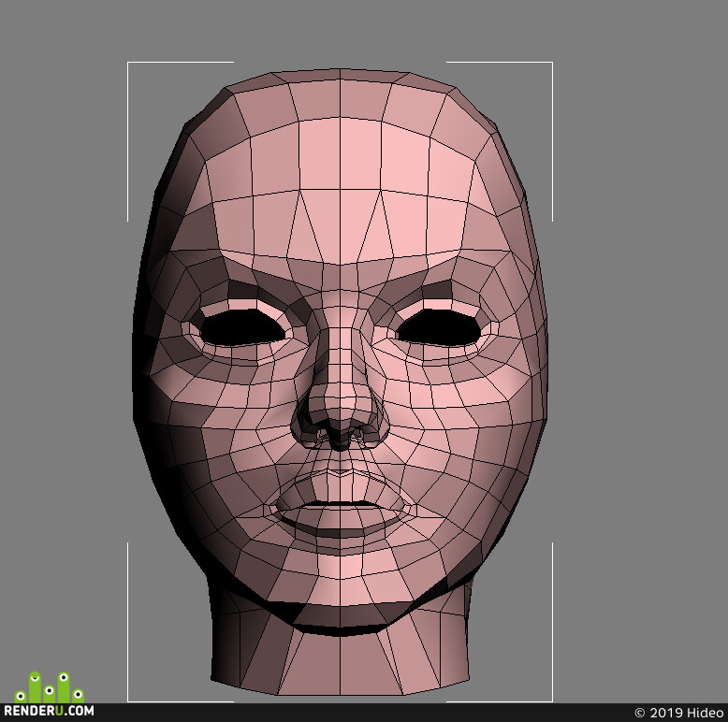
Task: Click the "© 2019 Hideo" copyright text
Action: (x=678, y=713)
